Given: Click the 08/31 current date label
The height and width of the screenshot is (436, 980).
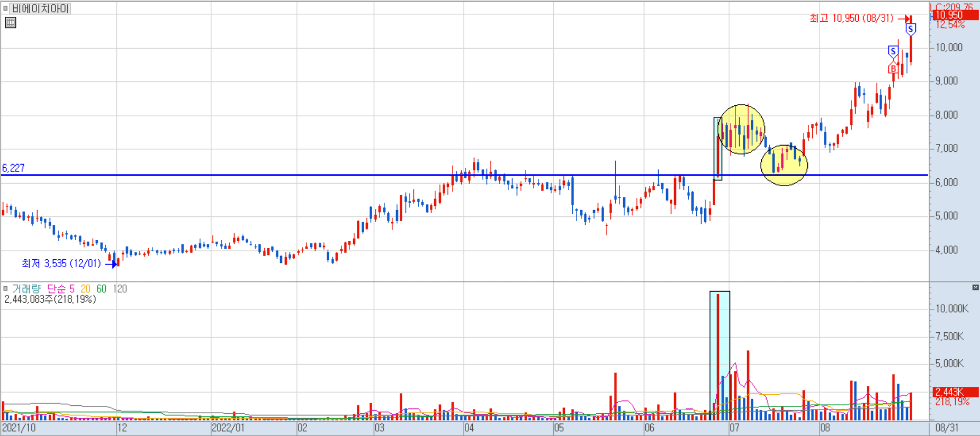Looking at the screenshot, I should click(x=947, y=428).
